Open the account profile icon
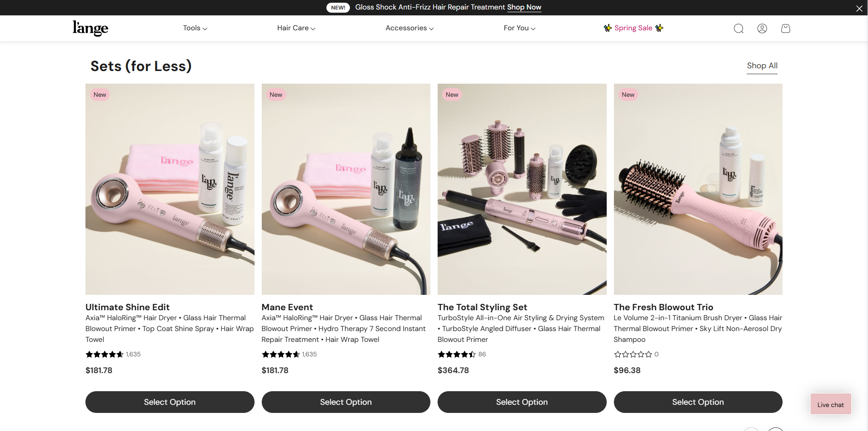The width and height of the screenshot is (868, 431). [762, 28]
